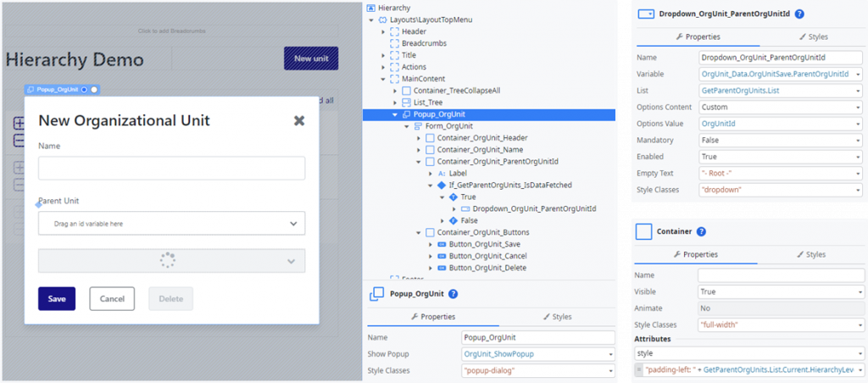Click the help icon beside Dropdown_OrgUnit_ParentOrgUnitId title
The image size is (868, 383).
point(799,14)
